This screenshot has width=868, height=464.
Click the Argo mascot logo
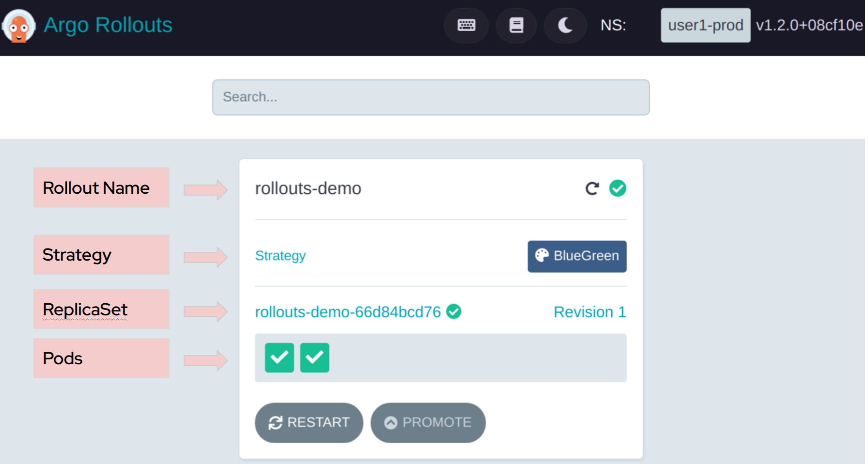tap(18, 26)
